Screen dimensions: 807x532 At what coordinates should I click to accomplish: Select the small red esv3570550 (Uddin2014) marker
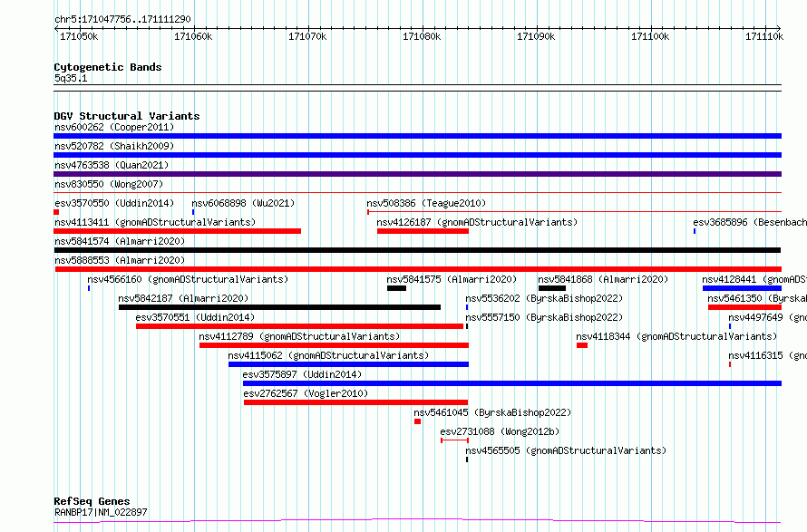click(x=56, y=212)
